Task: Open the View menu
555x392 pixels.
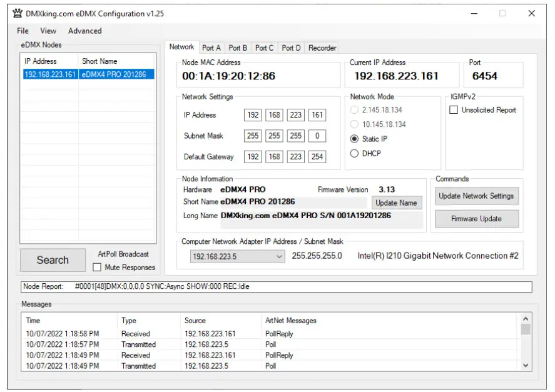Action: click(x=48, y=31)
